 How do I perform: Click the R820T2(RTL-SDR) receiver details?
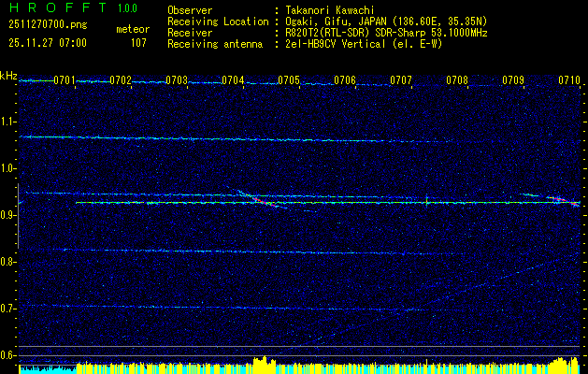(x=387, y=33)
